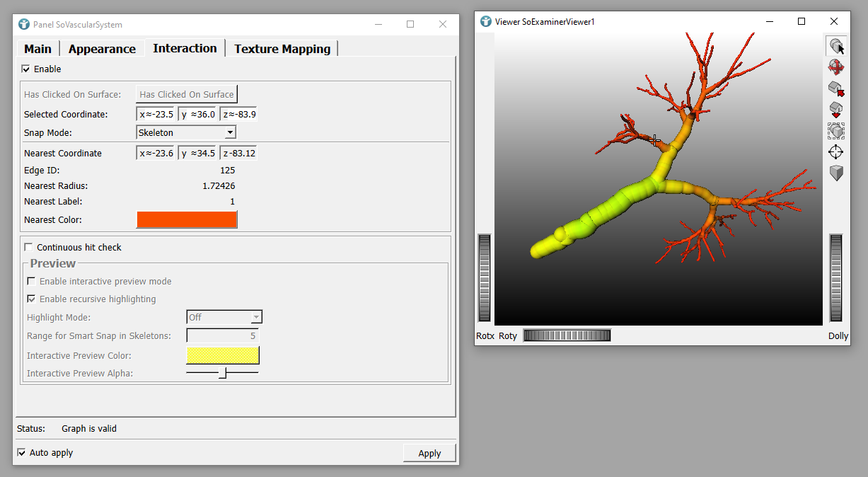Viewport: 868px width, 477px height.
Task: Click the Has Clicked On Surface button
Action: coord(187,94)
